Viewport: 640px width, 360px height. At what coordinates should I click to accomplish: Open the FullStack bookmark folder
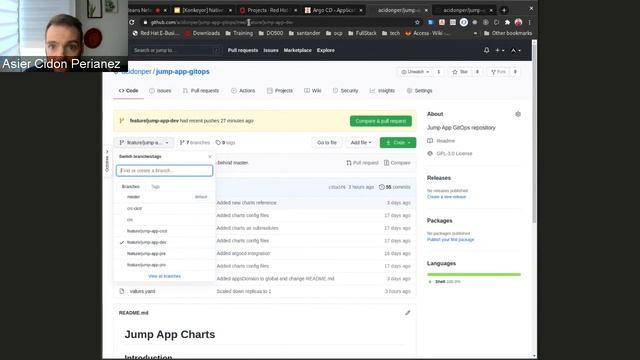(x=362, y=33)
